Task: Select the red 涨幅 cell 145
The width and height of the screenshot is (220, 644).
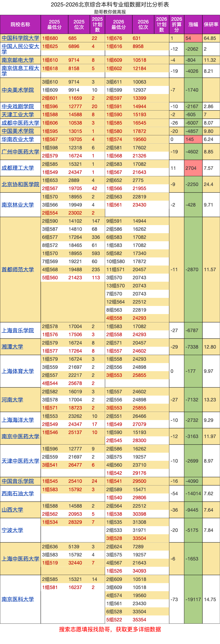Action: 193,139
